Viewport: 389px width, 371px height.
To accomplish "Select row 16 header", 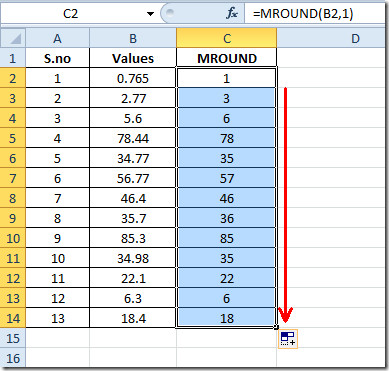I will coord(13,358).
